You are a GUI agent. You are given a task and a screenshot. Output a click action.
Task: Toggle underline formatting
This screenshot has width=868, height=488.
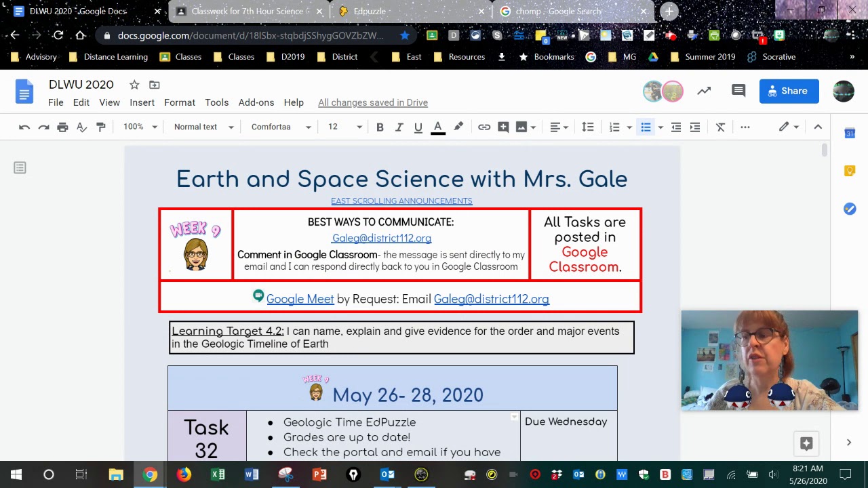(x=418, y=127)
